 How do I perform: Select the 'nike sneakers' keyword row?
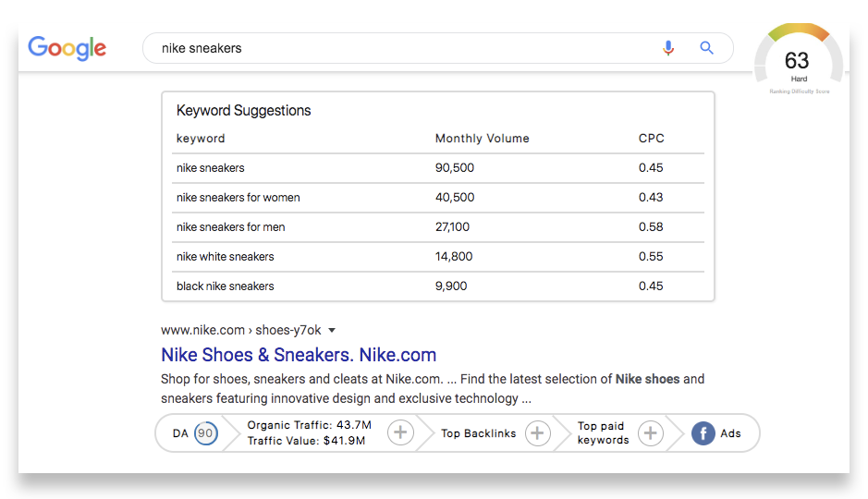[x=438, y=168]
